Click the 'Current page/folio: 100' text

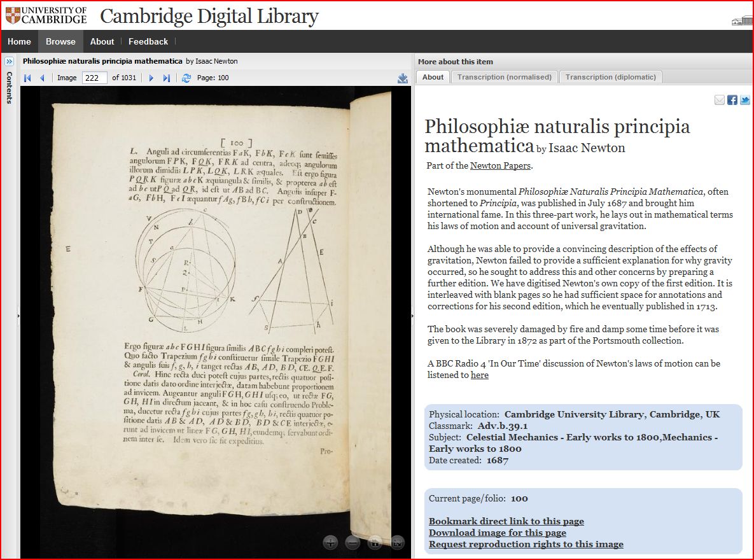[478, 498]
